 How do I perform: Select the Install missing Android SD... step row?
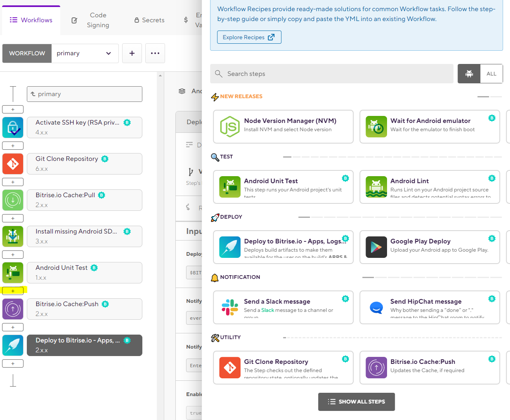(x=85, y=236)
